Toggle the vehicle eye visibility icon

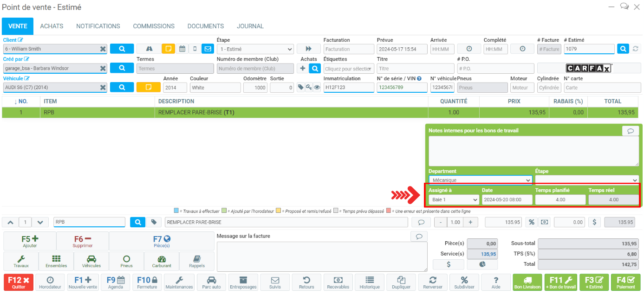[317, 87]
